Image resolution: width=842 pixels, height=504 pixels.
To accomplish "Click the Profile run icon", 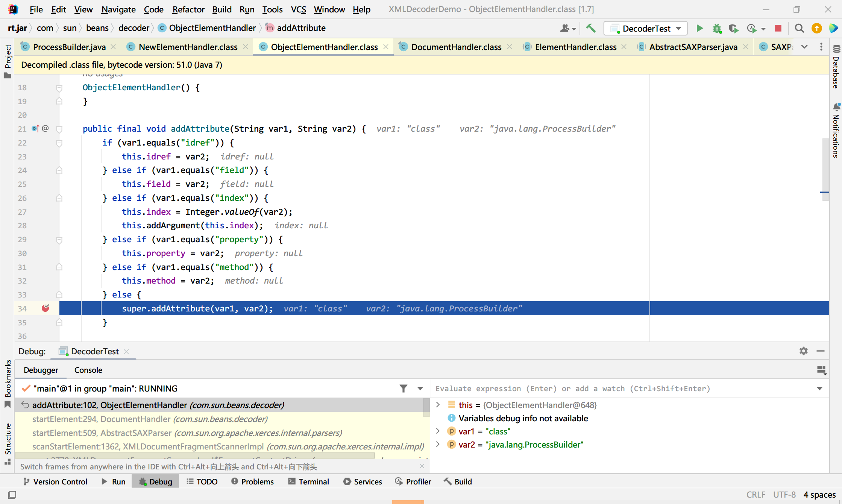I will click(751, 28).
